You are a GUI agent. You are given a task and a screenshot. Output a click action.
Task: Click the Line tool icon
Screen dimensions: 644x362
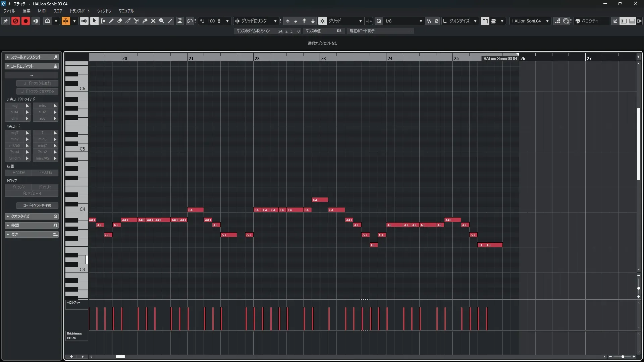pyautogui.click(x=170, y=21)
